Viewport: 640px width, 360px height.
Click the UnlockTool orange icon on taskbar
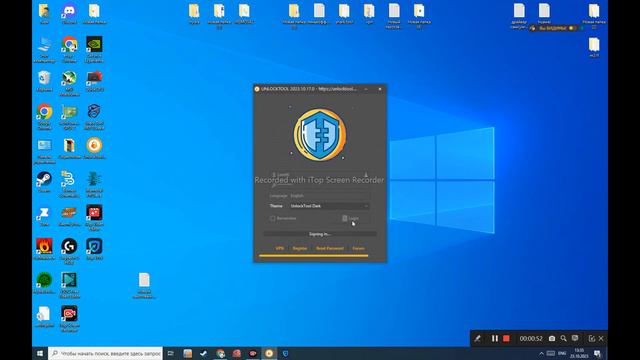tap(269, 353)
